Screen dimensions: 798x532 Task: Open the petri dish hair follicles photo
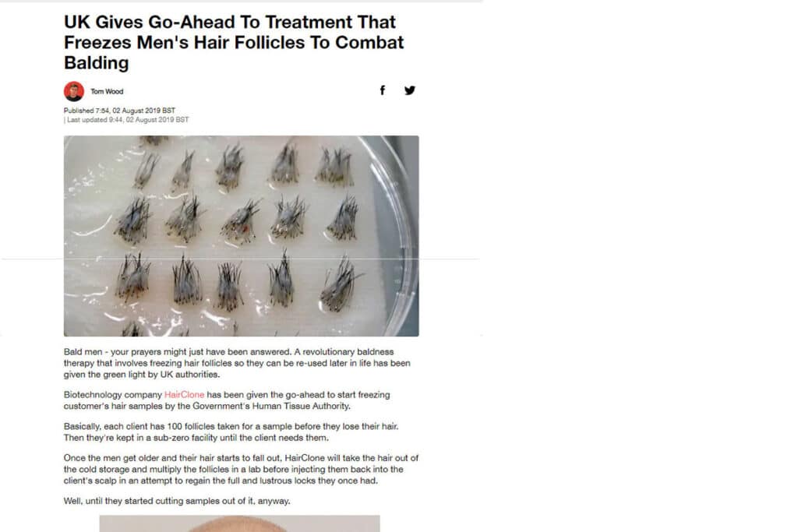coord(242,236)
